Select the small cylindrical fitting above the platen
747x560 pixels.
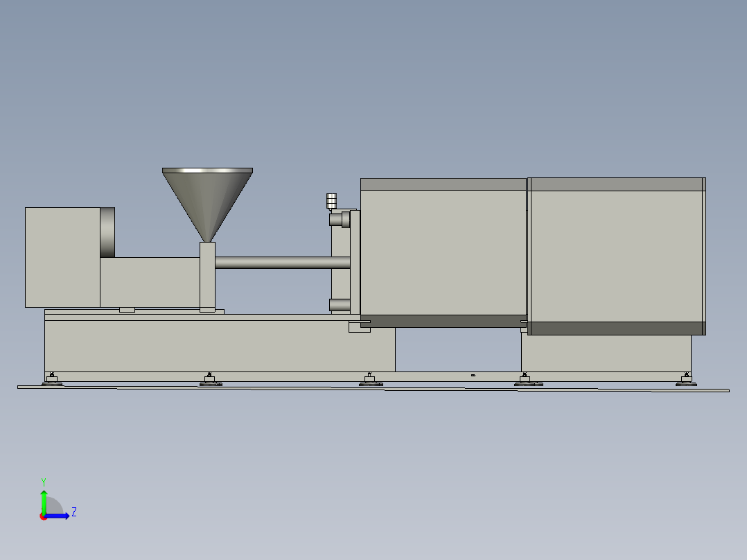[331, 201]
